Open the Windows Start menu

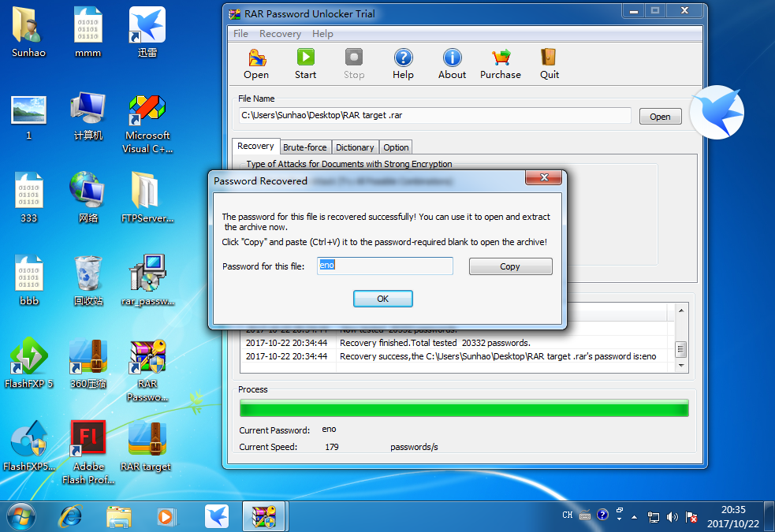point(20,517)
